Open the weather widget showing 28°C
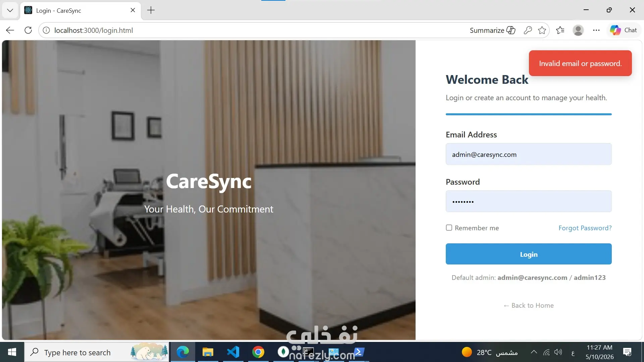This screenshot has height=362, width=644. click(x=490, y=352)
